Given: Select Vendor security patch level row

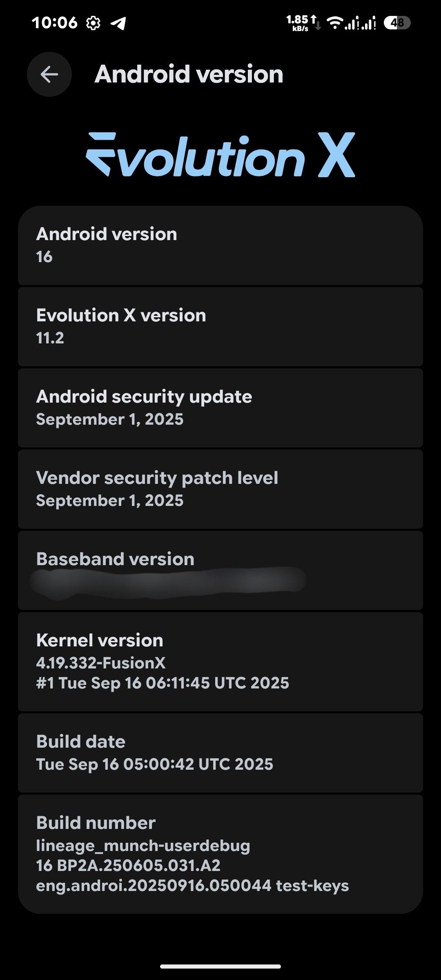Looking at the screenshot, I should pyautogui.click(x=220, y=489).
